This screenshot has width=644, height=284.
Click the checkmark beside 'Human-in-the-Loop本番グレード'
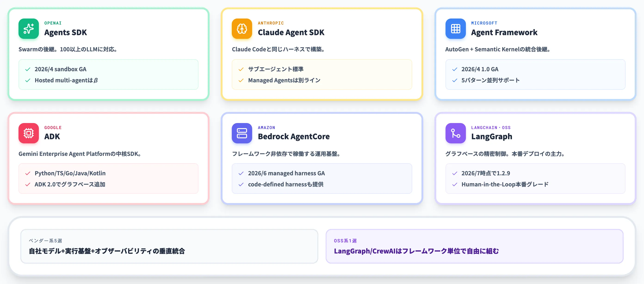tap(455, 185)
